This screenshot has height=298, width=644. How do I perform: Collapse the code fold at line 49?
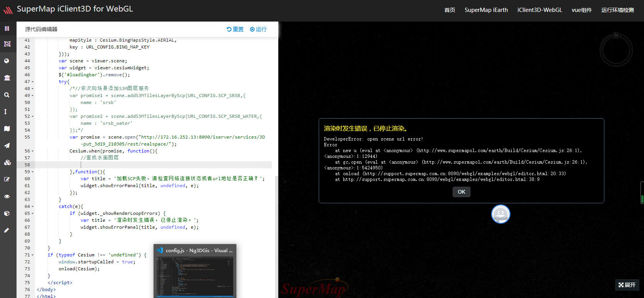tap(33, 95)
